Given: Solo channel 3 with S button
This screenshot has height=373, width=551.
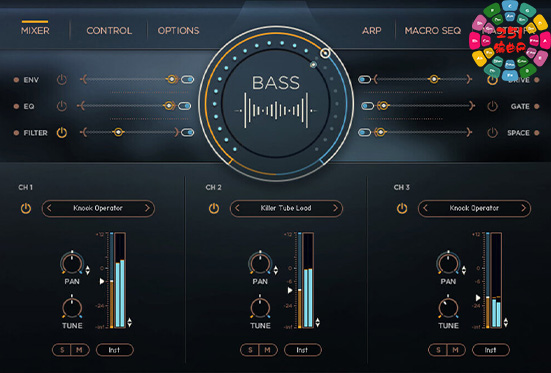Looking at the screenshot, I should tap(438, 350).
